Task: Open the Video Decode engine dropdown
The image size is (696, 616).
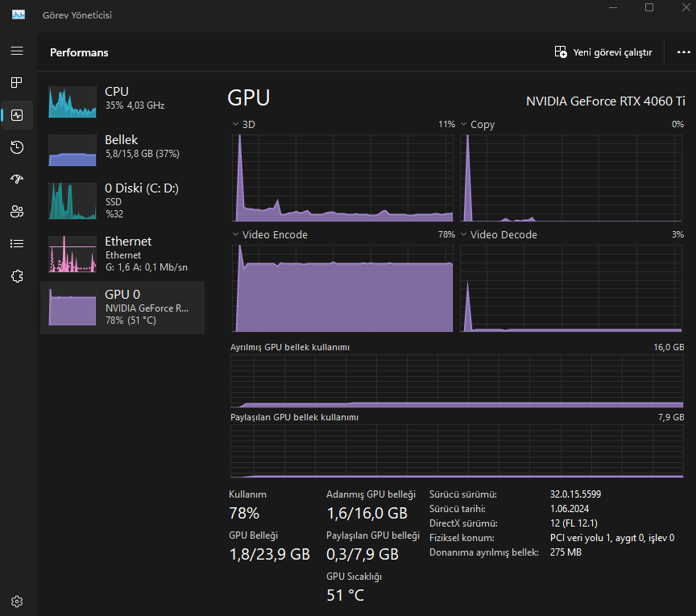Action: tap(499, 235)
